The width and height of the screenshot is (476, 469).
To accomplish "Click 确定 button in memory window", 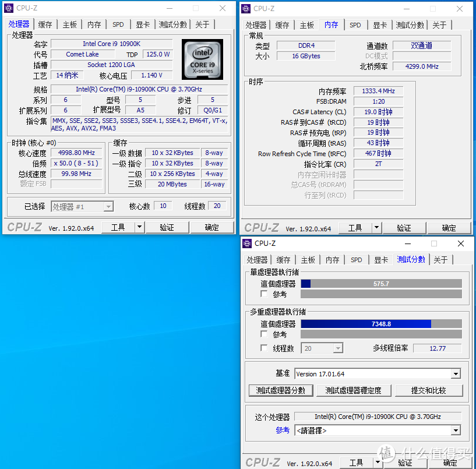I will pos(449,228).
